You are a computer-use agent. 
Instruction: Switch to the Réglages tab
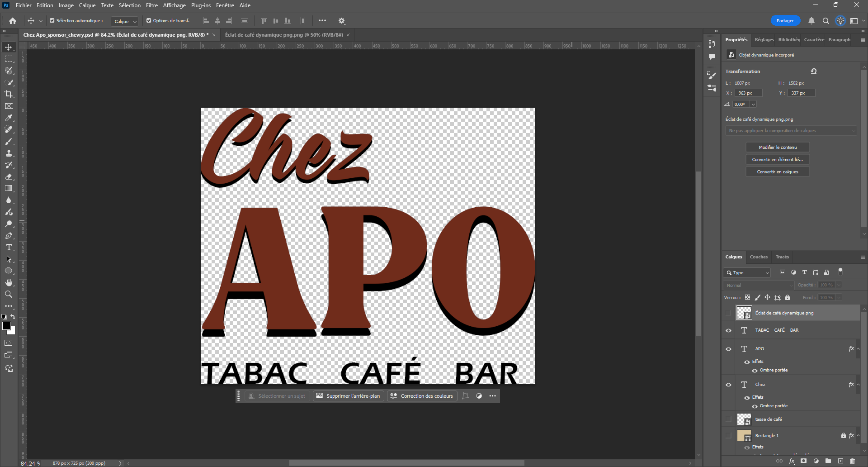click(764, 40)
